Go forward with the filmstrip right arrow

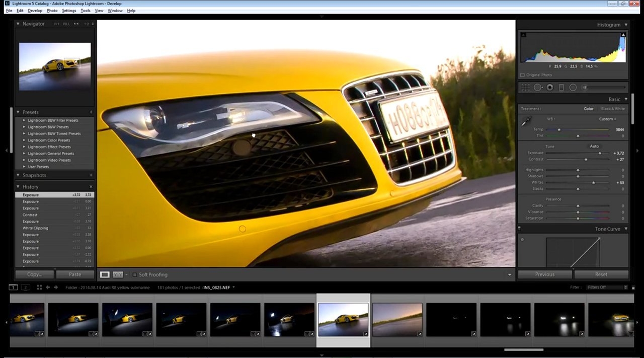pyautogui.click(x=56, y=288)
